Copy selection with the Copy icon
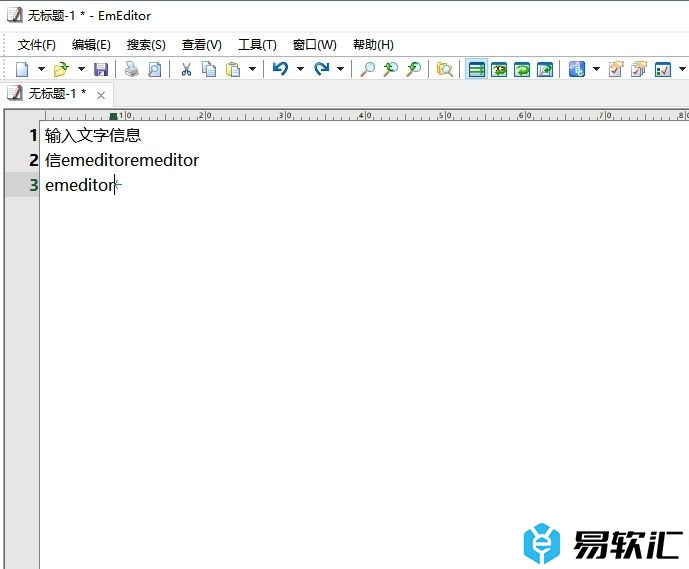The width and height of the screenshot is (689, 569). pos(209,69)
